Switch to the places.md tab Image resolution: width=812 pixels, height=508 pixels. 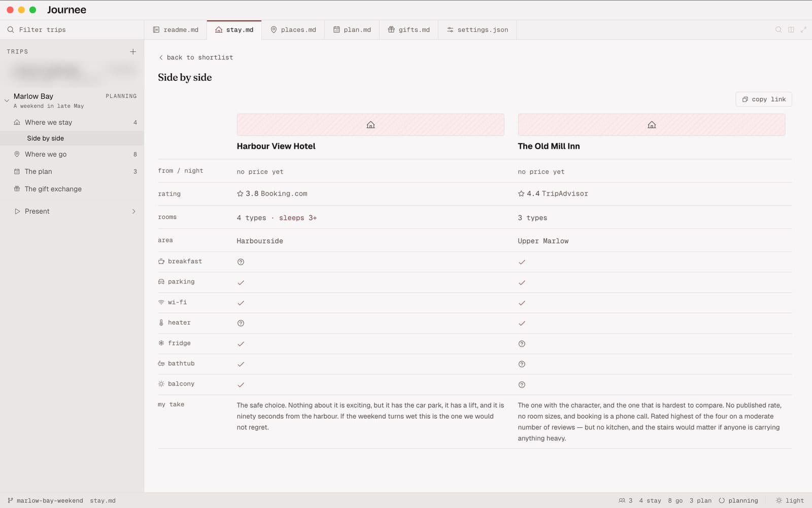click(x=293, y=29)
